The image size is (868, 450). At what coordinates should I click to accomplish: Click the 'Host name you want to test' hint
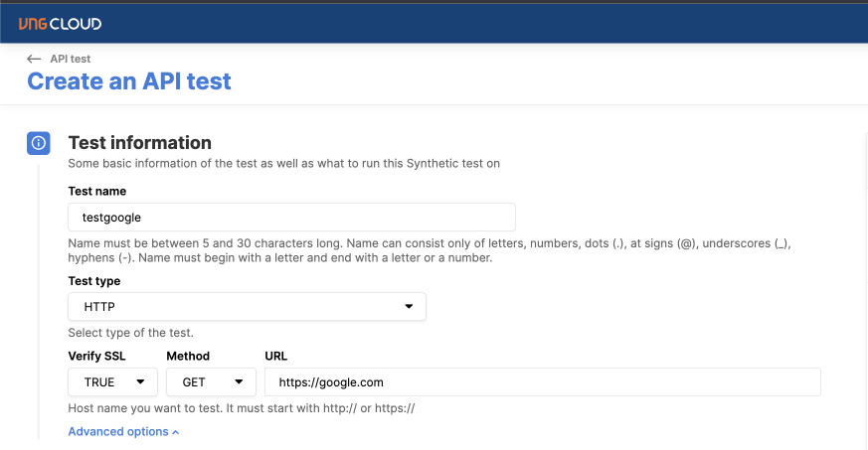241,408
